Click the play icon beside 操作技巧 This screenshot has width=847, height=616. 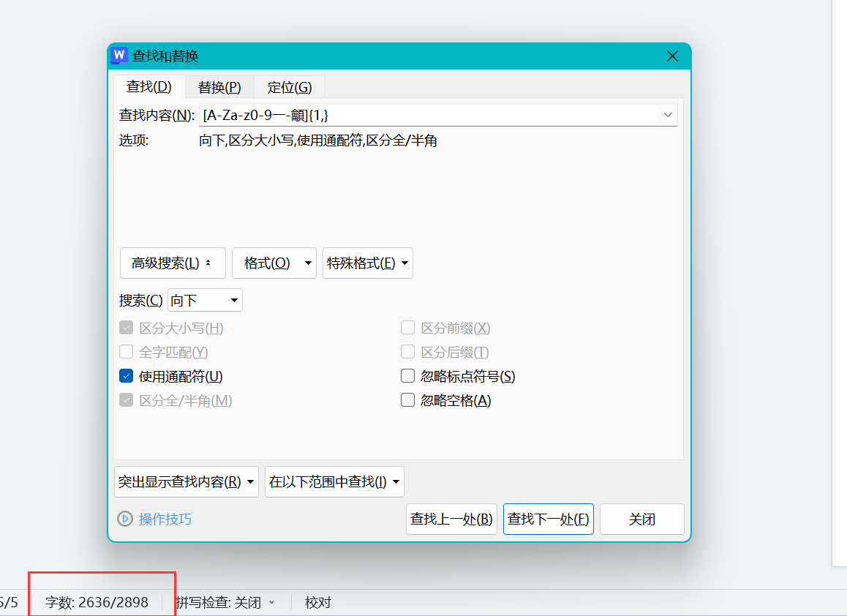pos(125,519)
